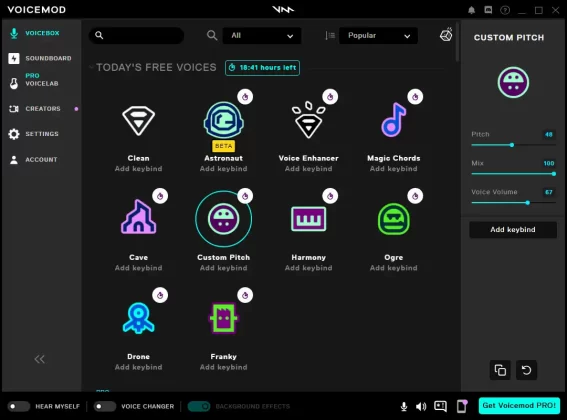Click the phone icon with pink dot
Image resolution: width=567 pixels, height=420 pixels.
pos(462,406)
